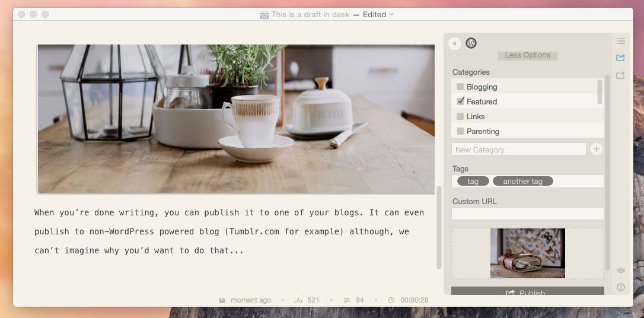This screenshot has height=318, width=644.
Task: Click the character count Aa icon
Action: click(299, 300)
